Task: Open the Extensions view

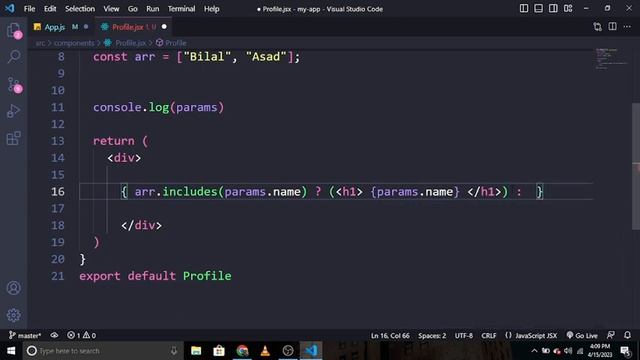Action: coord(13,138)
